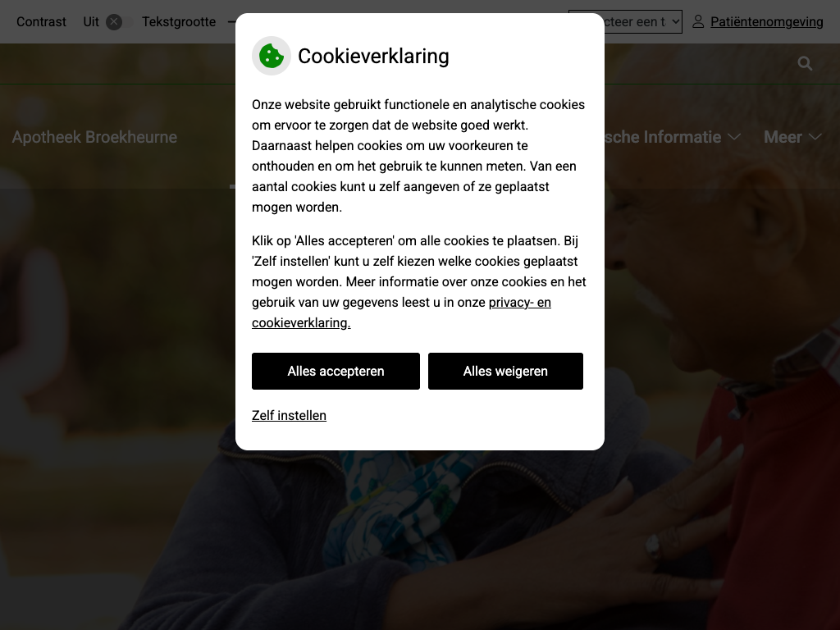
Task: Click the green cookie icon
Action: [x=271, y=56]
